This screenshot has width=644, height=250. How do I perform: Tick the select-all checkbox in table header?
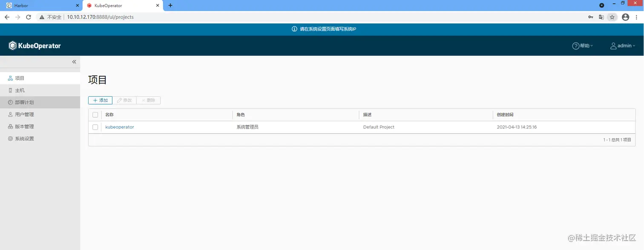(x=95, y=115)
